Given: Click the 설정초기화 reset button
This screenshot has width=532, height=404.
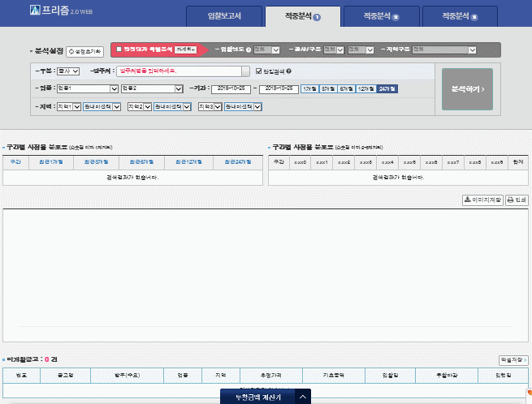Looking at the screenshot, I should point(84,52).
